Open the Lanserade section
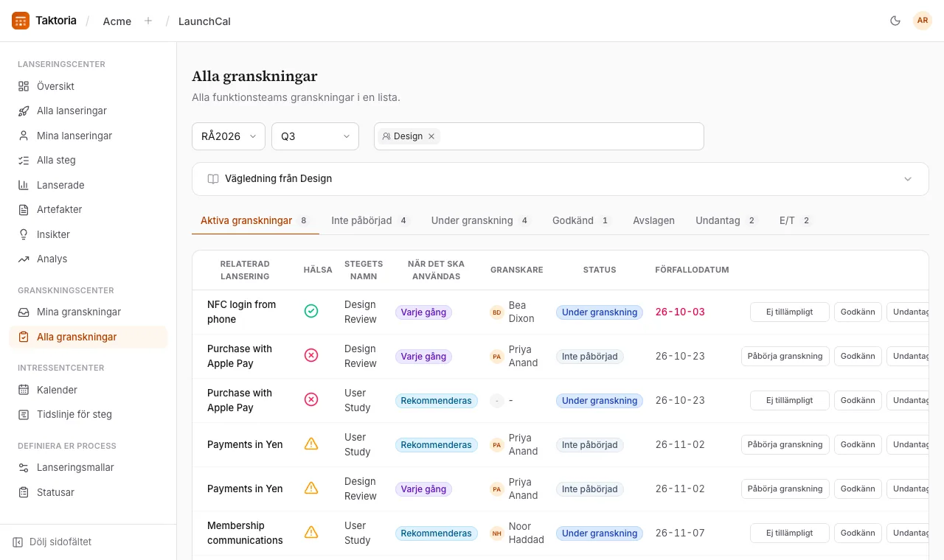 click(x=88, y=185)
